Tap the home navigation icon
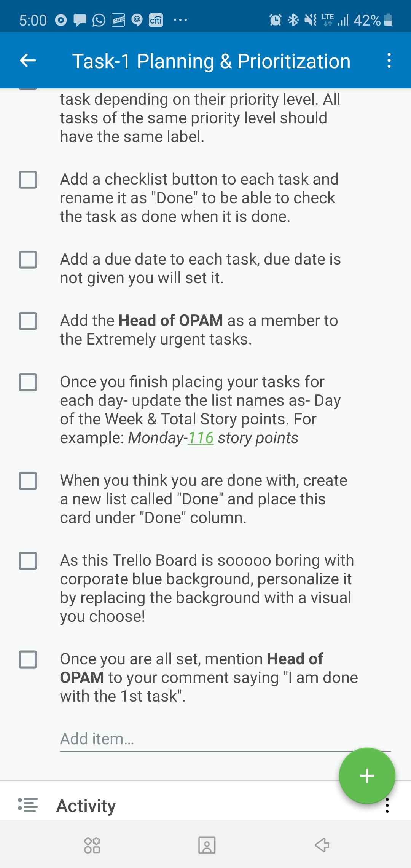 tap(207, 845)
